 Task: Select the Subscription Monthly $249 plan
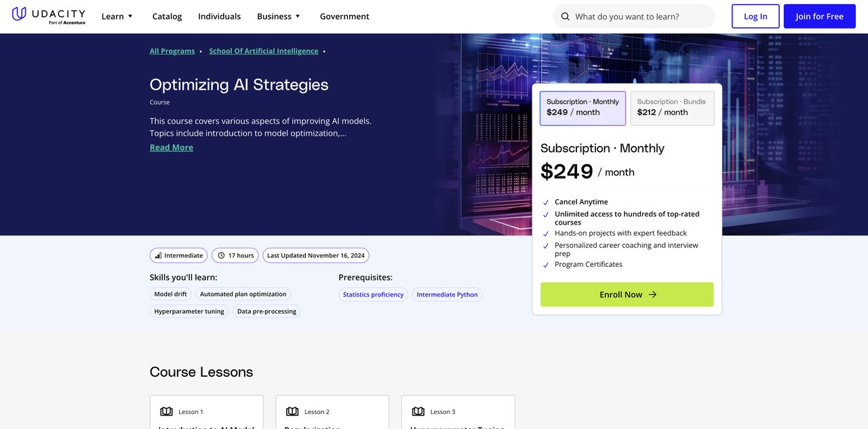pos(583,108)
